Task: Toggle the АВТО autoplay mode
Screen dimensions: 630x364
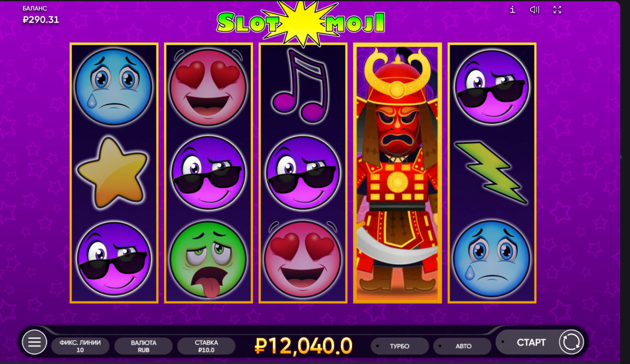Action: click(x=462, y=346)
